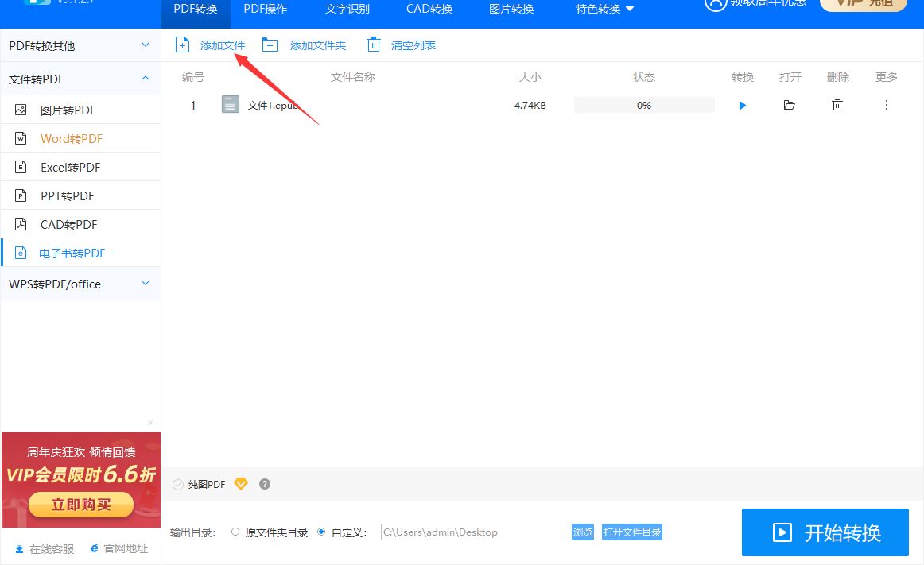Click the CAD转PDF icon
924x565 pixels.
pos(21,224)
